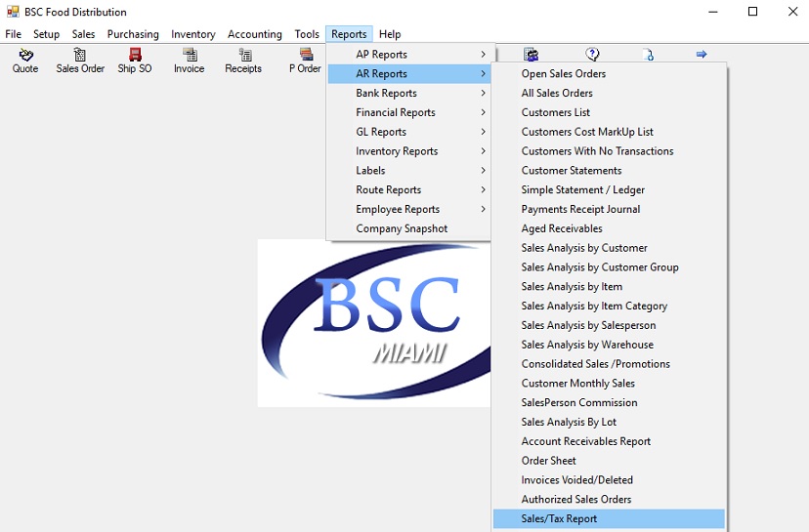Viewport: 809px width, 532px height.
Task: Expand the Labels submenu arrow
Action: tap(483, 170)
